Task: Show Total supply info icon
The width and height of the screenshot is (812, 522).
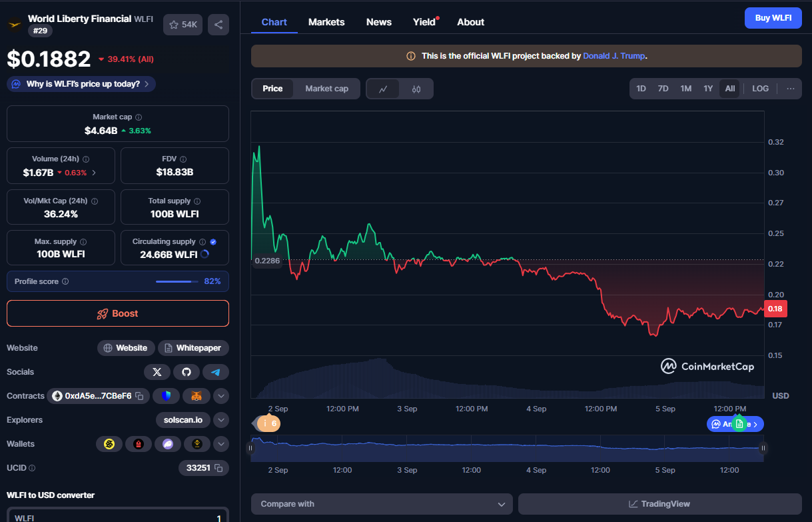Action: point(197,201)
